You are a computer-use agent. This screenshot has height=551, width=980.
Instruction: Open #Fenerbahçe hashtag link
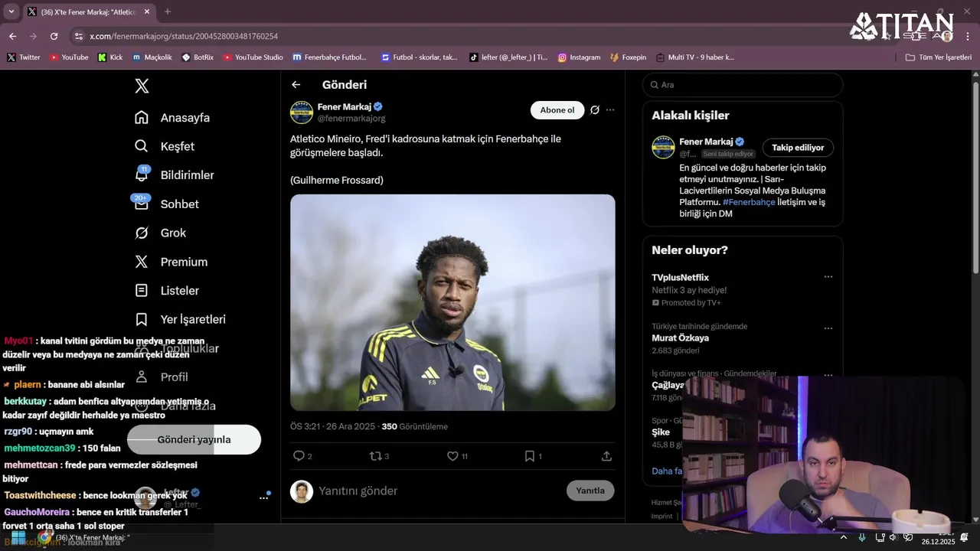pyautogui.click(x=749, y=202)
